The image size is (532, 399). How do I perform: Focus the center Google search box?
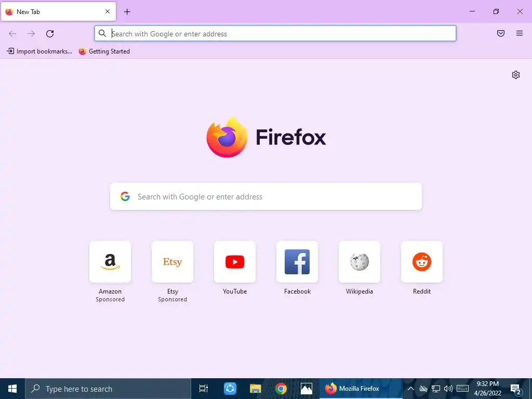[x=266, y=196]
